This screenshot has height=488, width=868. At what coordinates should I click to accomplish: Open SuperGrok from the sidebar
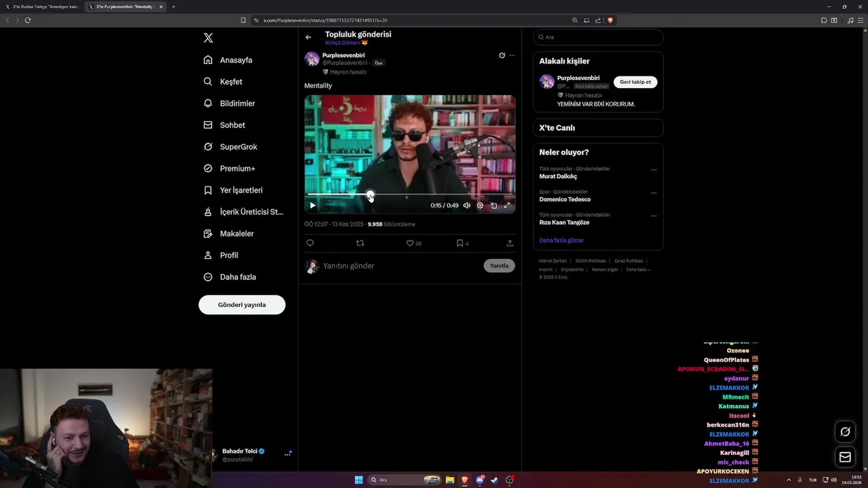tap(231, 146)
